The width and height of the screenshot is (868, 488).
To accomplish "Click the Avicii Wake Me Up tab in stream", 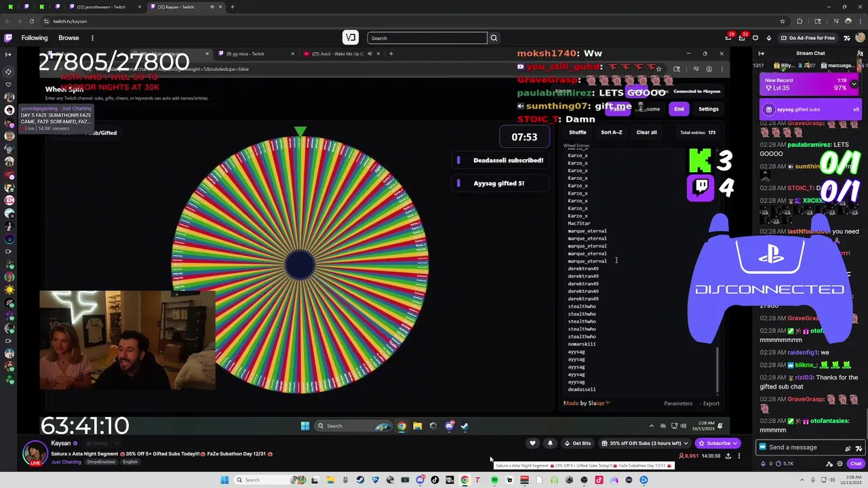I will pos(339,54).
